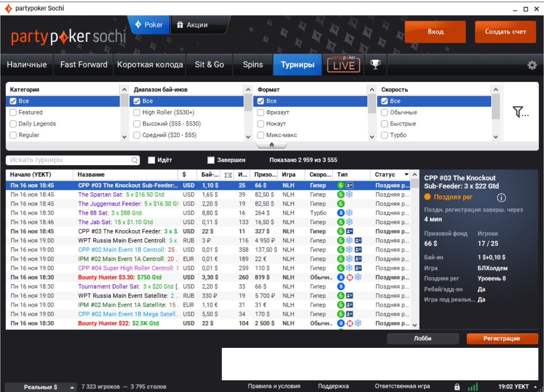Viewport: 544px width, 392px height.
Task: Open the Ответственная игра link
Action: pos(403,387)
